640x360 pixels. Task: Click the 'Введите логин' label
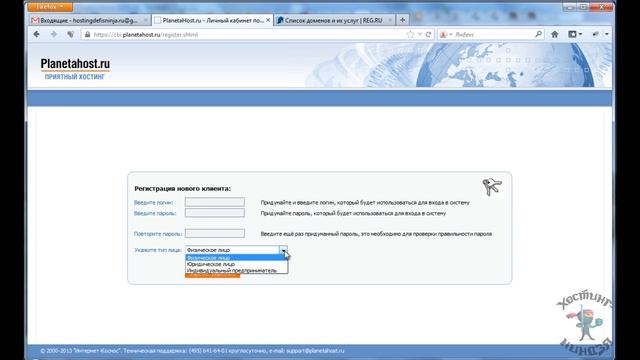pyautogui.click(x=153, y=202)
